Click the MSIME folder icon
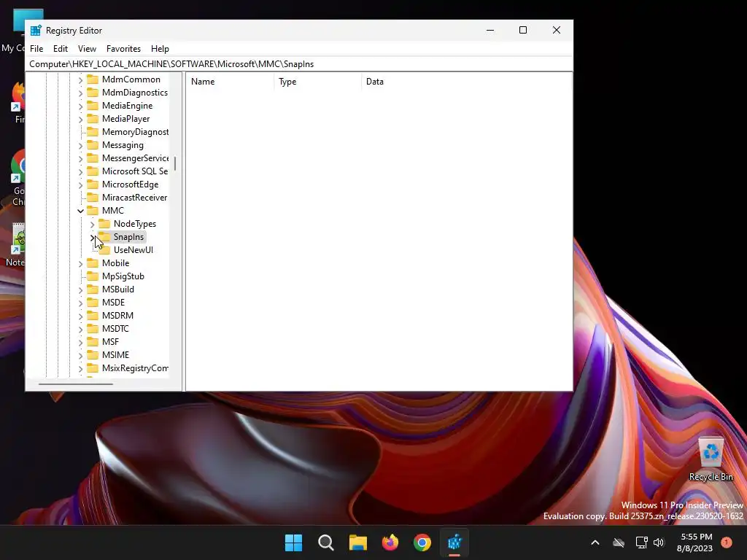This screenshot has height=560, width=747. (93, 355)
